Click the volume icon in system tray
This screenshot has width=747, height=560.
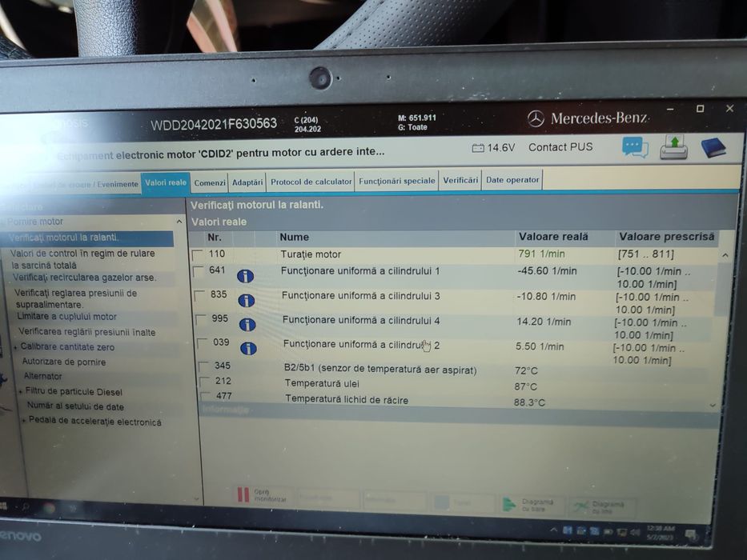tap(635, 532)
